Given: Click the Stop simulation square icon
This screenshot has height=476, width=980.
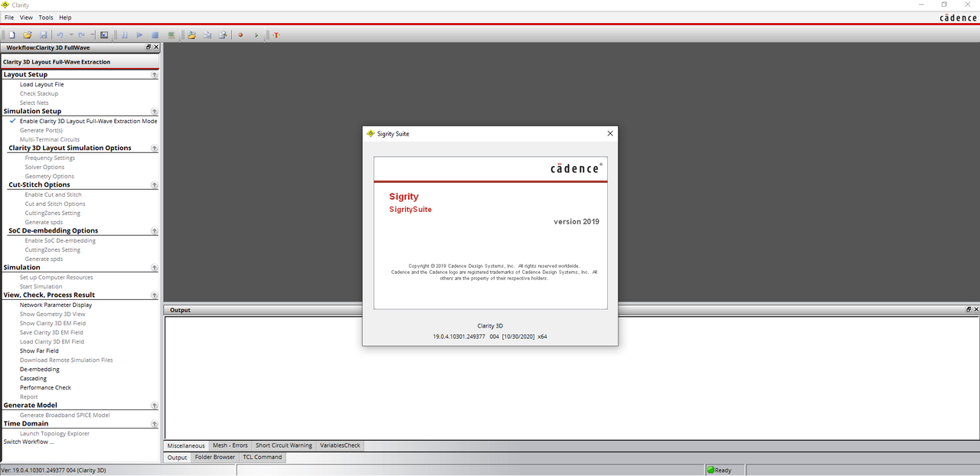Looking at the screenshot, I should point(155,35).
